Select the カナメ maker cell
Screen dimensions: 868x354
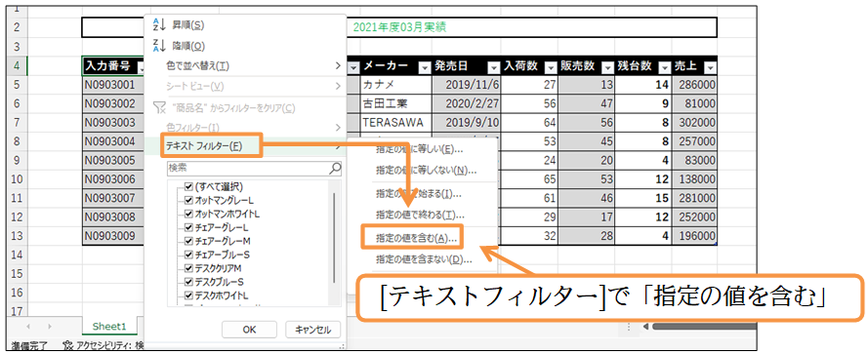395,85
